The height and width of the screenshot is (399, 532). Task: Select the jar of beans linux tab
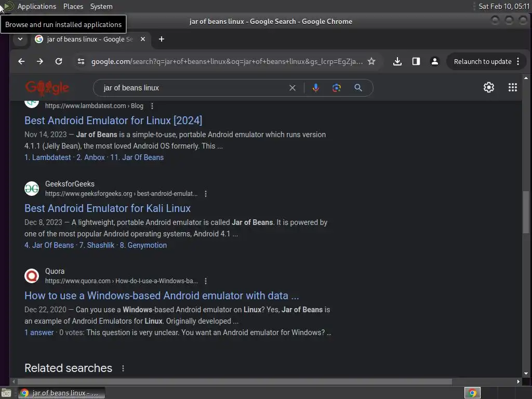pyautogui.click(x=90, y=39)
